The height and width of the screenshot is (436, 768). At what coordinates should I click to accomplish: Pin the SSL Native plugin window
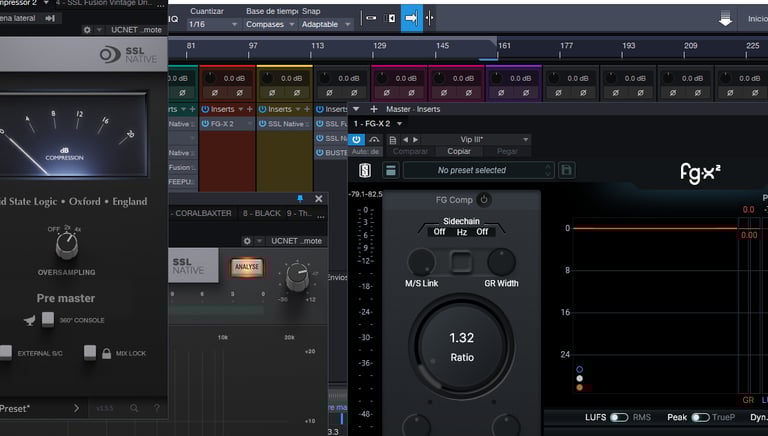click(300, 199)
